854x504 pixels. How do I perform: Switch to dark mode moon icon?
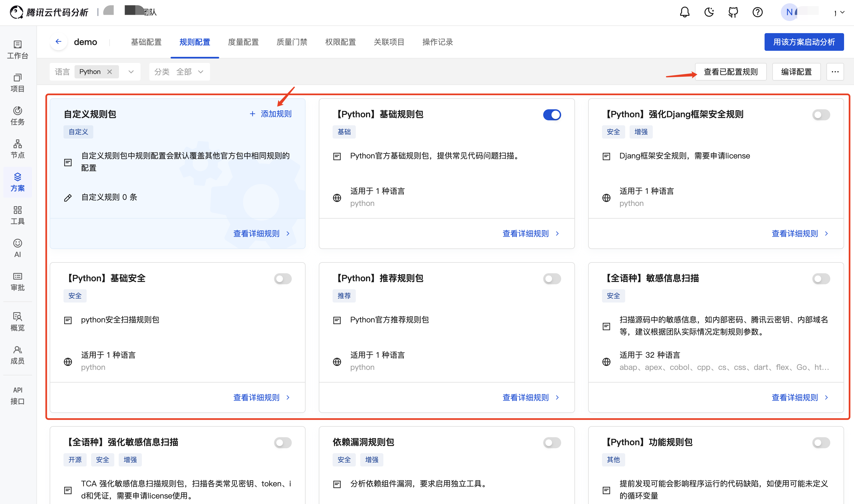(709, 12)
